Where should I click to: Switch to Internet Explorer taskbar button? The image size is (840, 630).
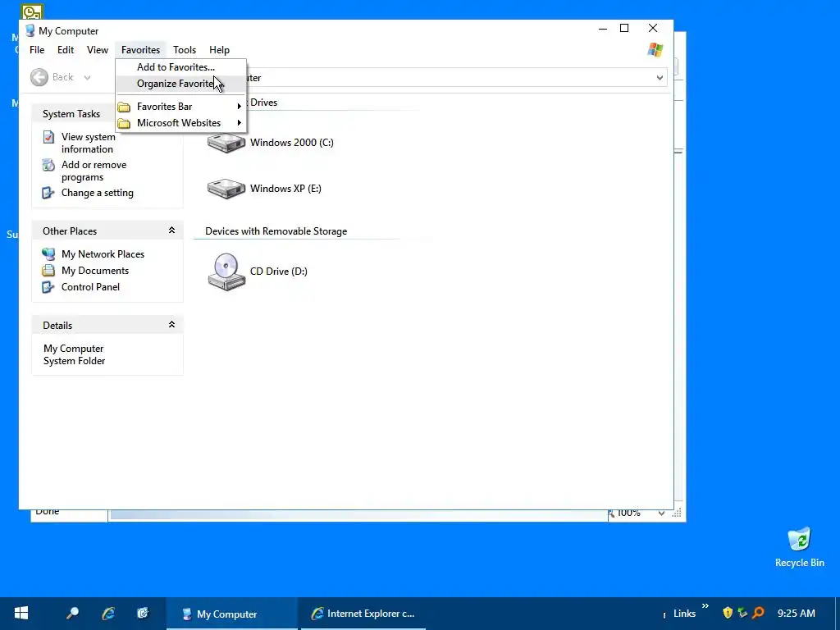[363, 614]
